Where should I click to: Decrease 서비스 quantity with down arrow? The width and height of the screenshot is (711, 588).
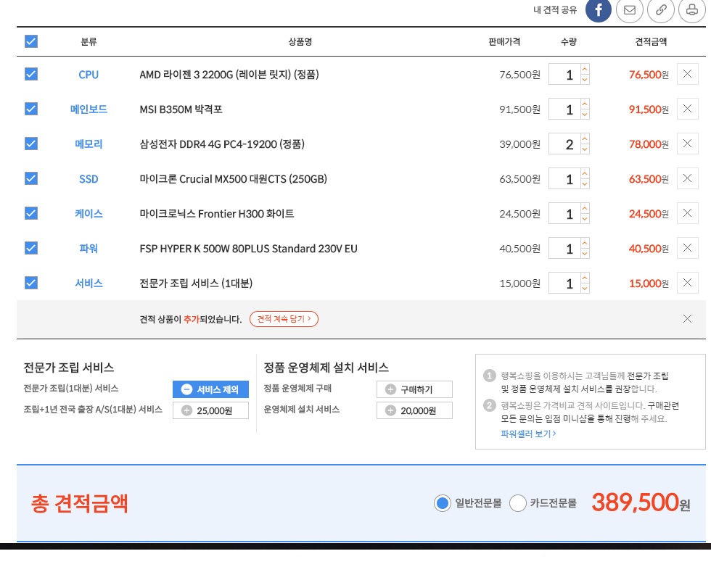pyautogui.click(x=585, y=288)
